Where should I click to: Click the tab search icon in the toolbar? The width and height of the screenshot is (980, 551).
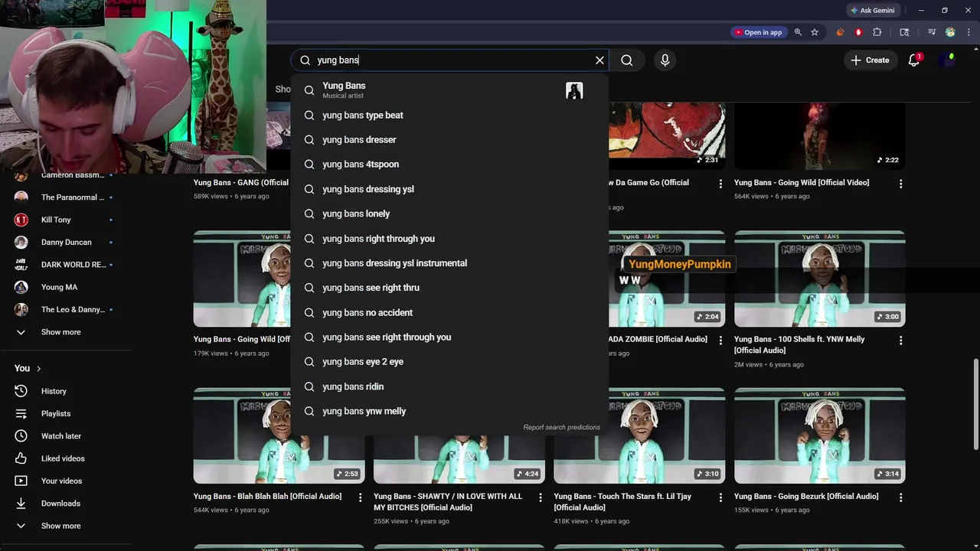coord(904,32)
